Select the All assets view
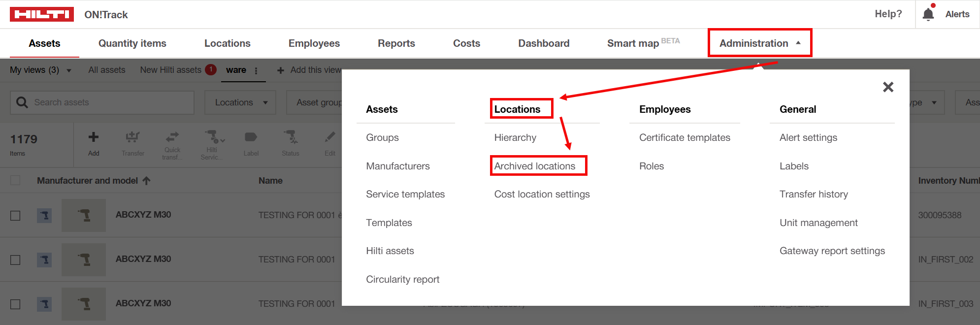The width and height of the screenshot is (980, 325). (x=107, y=70)
